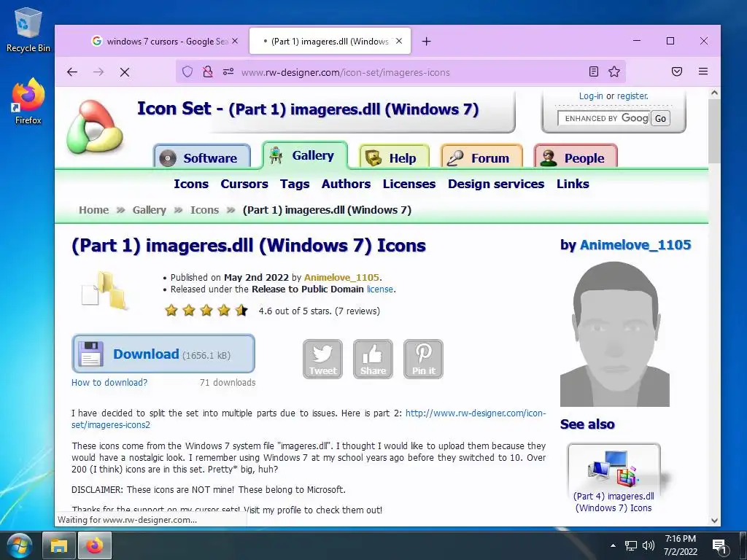The width and height of the screenshot is (747, 560).
Task: Focus the Google enhanced search field
Action: (x=603, y=118)
